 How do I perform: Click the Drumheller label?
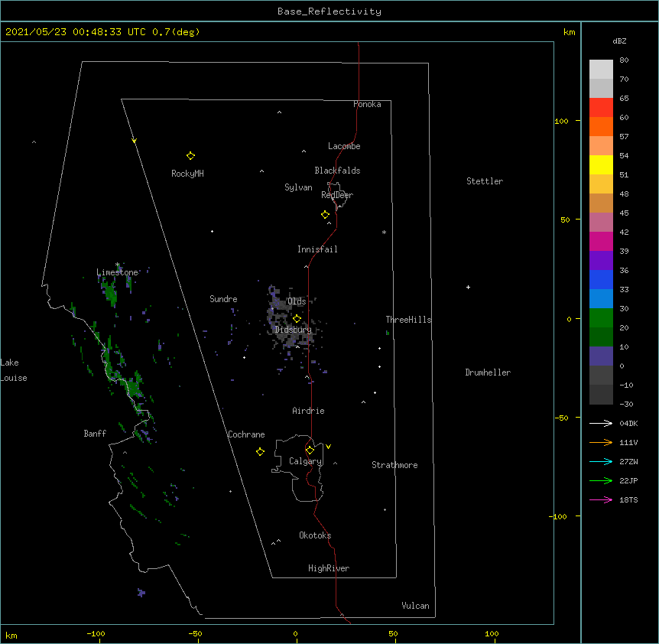click(488, 372)
